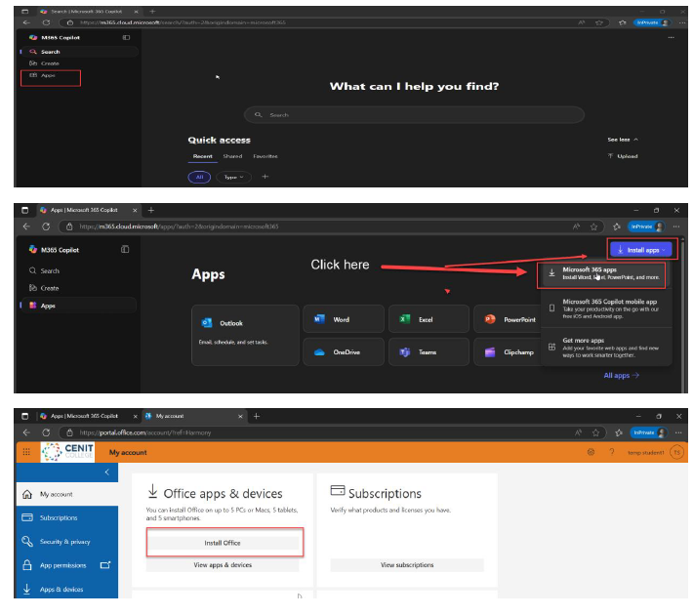Choose Microsoft 365 Copilot mobile app menu entry
The image size is (694, 616).
[604, 308]
